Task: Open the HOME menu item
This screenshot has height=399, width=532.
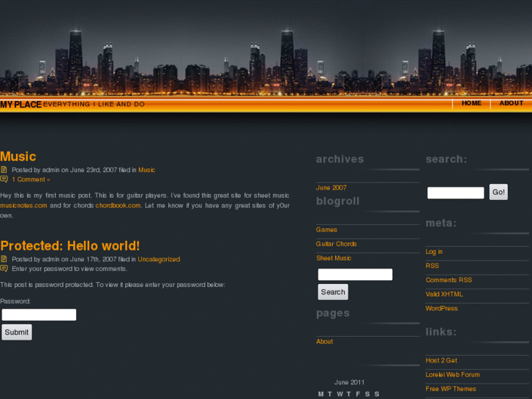Action: point(471,103)
